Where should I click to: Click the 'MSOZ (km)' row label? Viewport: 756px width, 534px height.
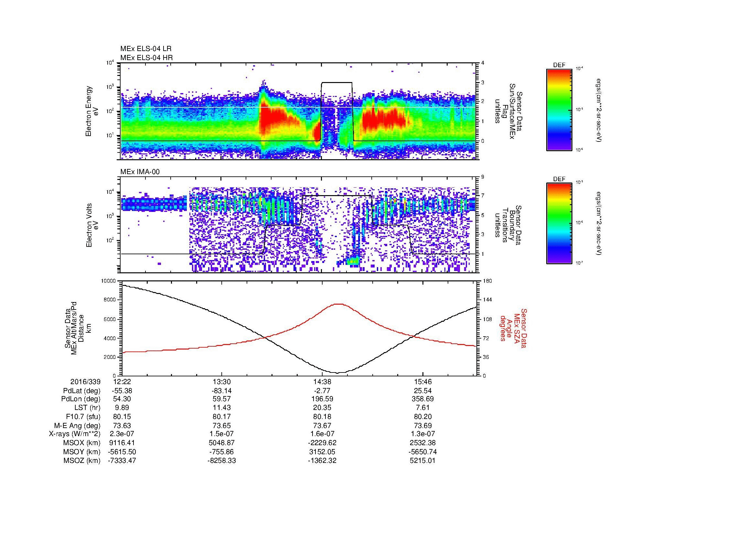82,461
